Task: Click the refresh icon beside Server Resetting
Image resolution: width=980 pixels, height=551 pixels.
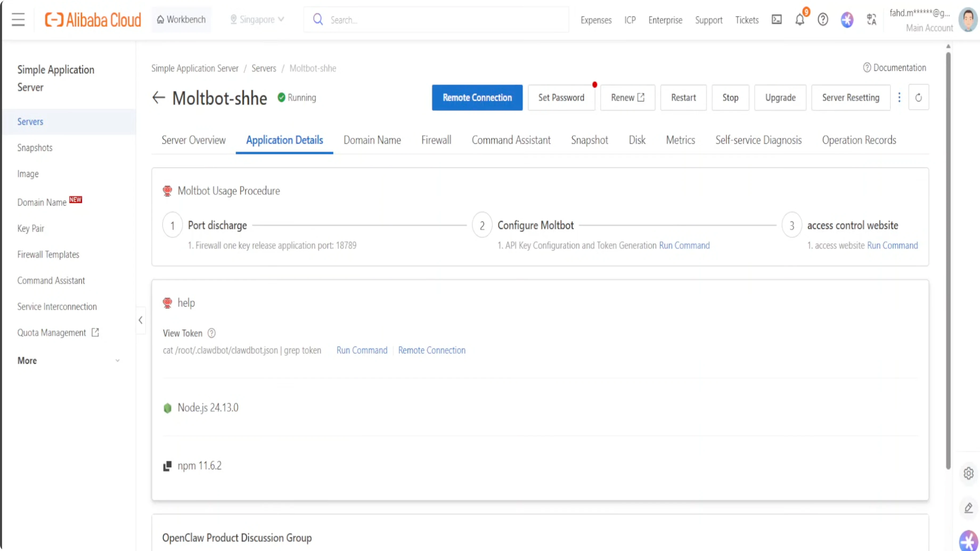Action: 918,98
